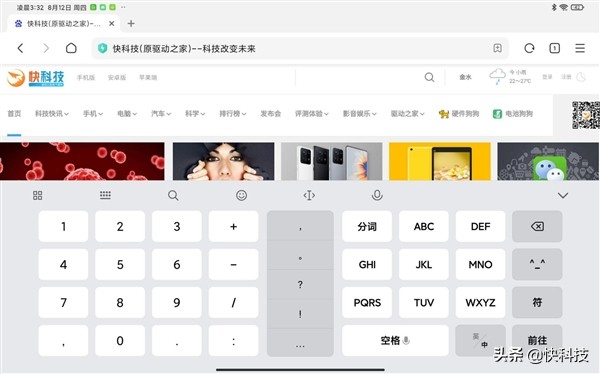Open the yellow tablet article thumbnail

coord(440,161)
